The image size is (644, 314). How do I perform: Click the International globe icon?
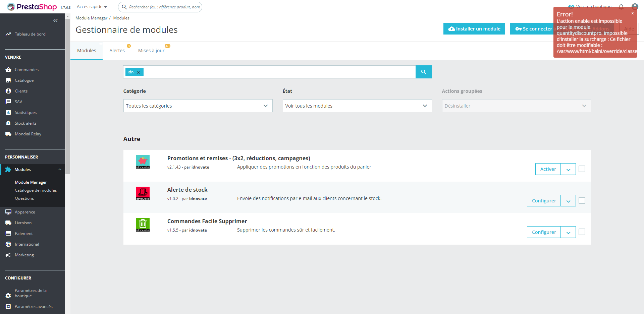[x=8, y=244]
